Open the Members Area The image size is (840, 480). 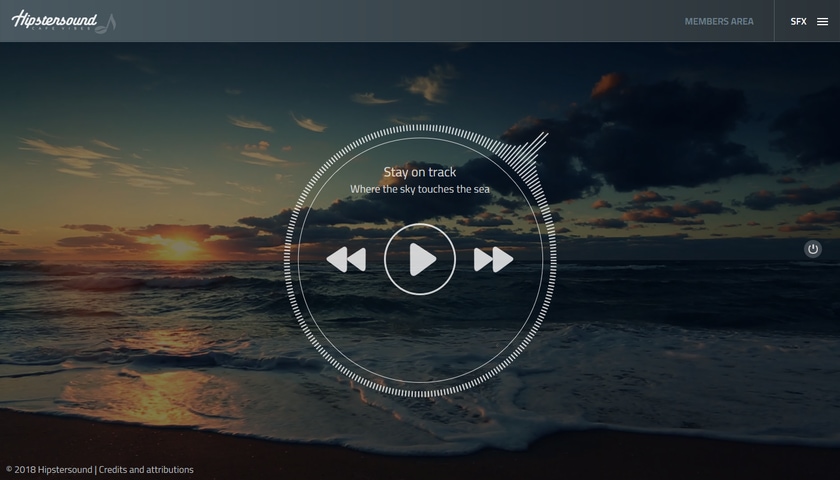[x=719, y=21]
